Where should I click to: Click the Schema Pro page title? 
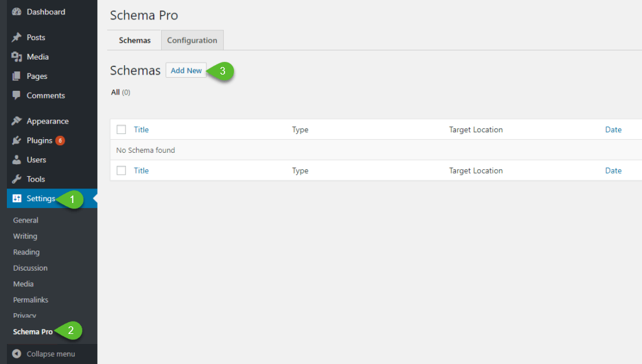point(144,15)
